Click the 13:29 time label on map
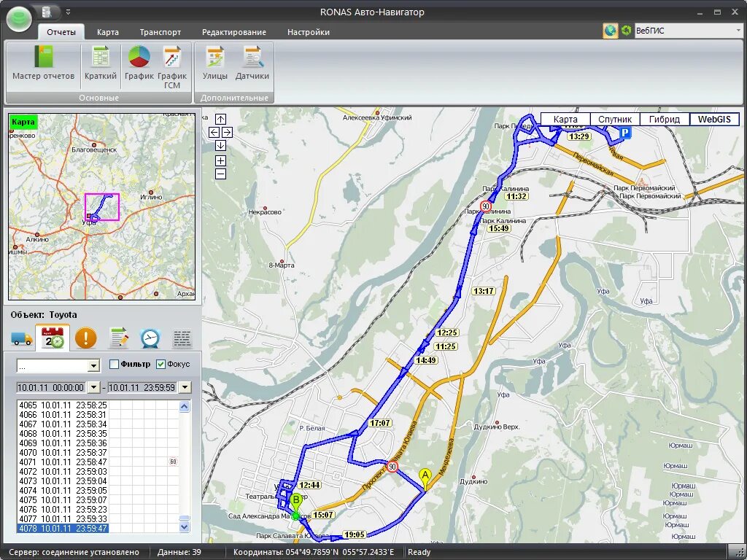Image resolution: width=747 pixels, height=560 pixels. [578, 136]
